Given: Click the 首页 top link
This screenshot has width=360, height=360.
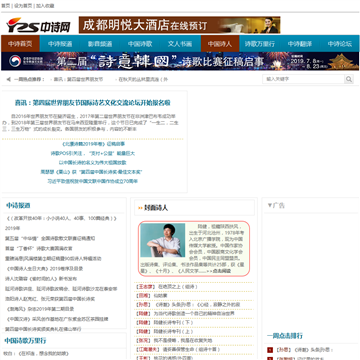Looking at the screenshot, I should pos(5,6).
